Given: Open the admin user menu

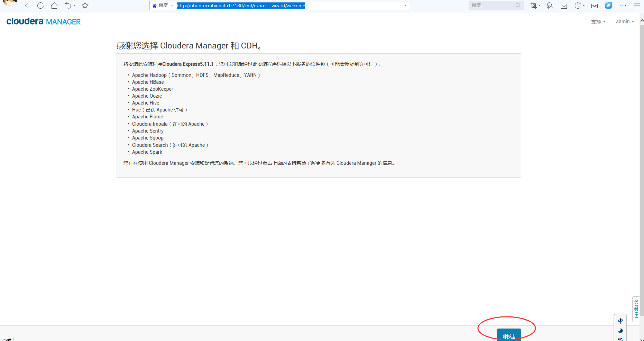Looking at the screenshot, I should point(625,21).
